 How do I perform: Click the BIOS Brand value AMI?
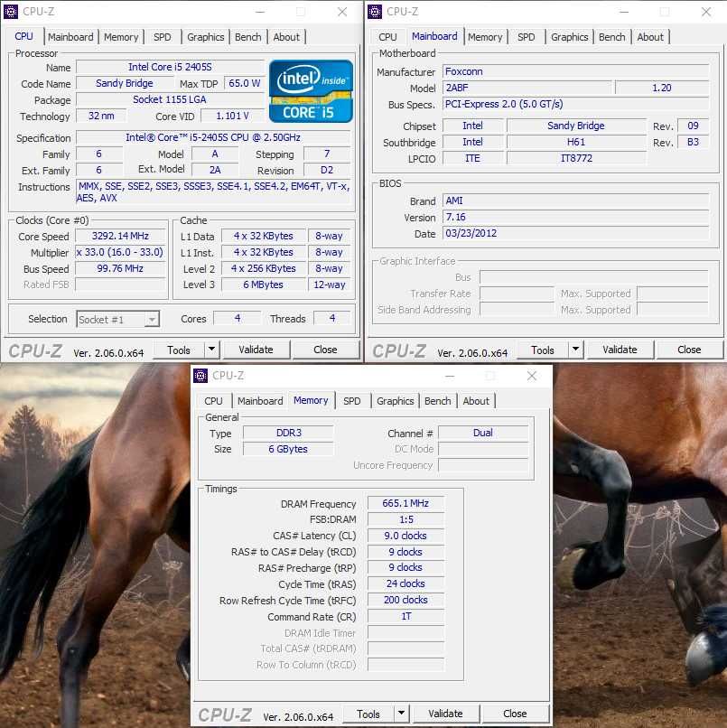coord(575,201)
